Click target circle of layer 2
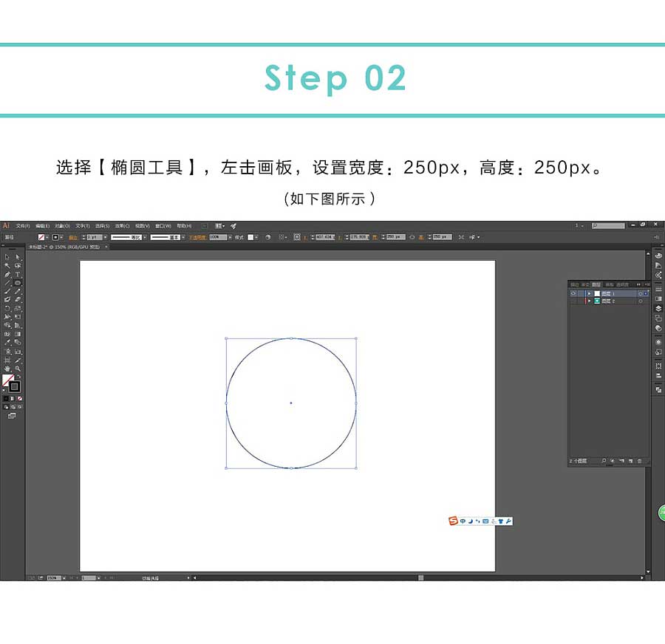 [641, 301]
